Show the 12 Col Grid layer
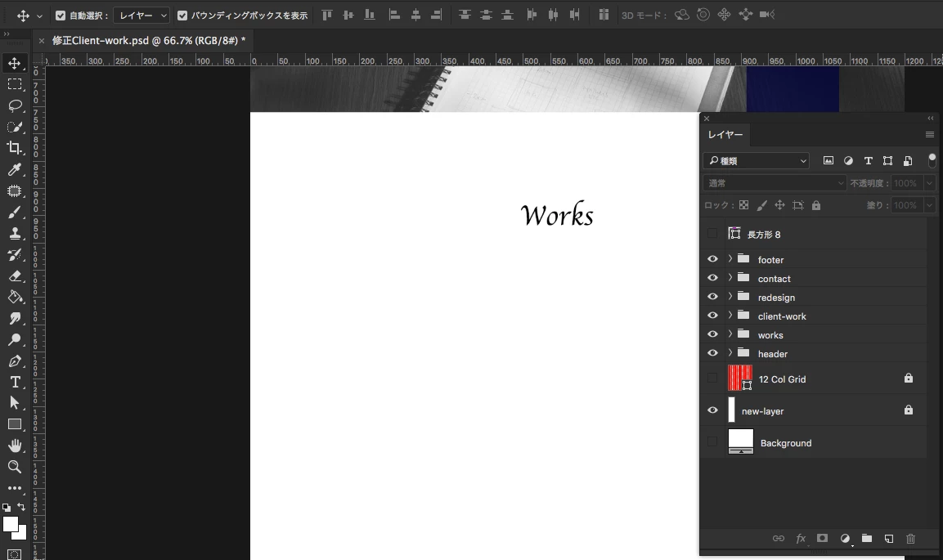The height and width of the screenshot is (560, 943). (712, 378)
